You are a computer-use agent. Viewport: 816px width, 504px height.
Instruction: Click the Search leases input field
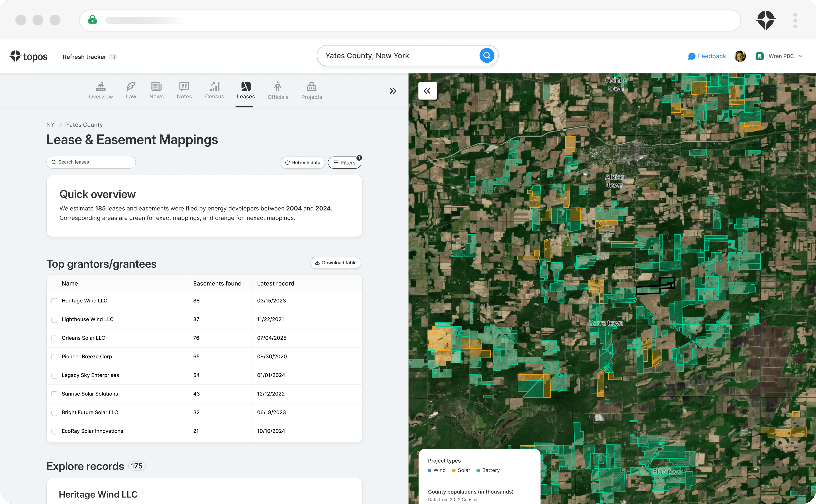click(x=91, y=162)
